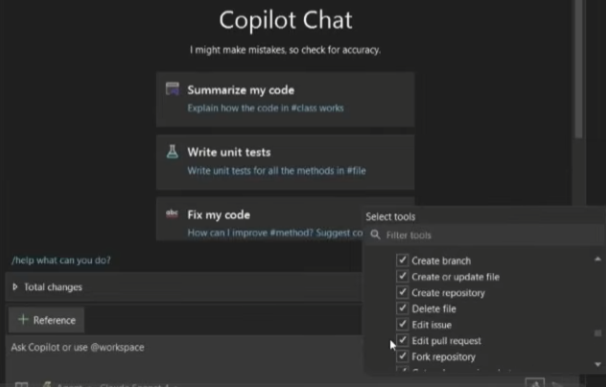Click the magnifier icon in Filter tools
Image resolution: width=606 pixels, height=387 pixels.
(375, 234)
